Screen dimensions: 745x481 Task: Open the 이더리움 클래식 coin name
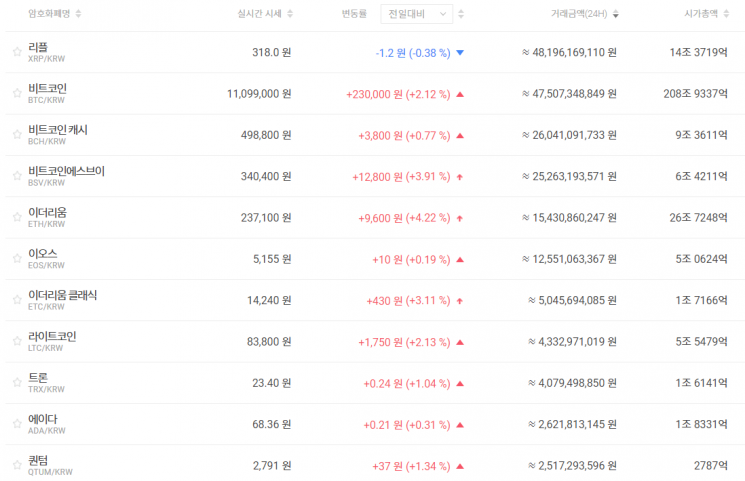pos(62,295)
